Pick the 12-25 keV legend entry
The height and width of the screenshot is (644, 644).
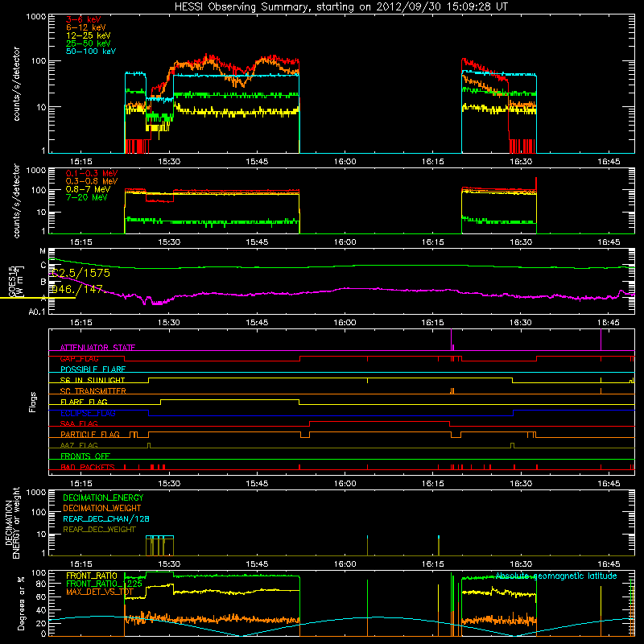tap(89, 35)
